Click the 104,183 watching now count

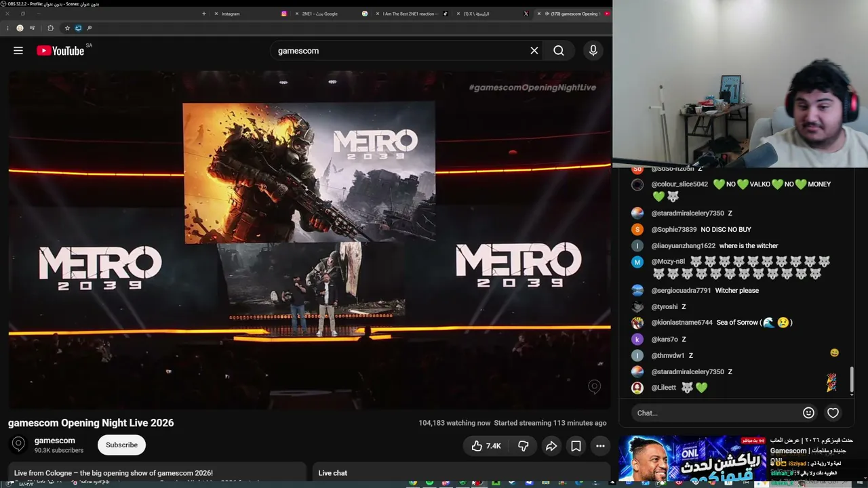454,423
